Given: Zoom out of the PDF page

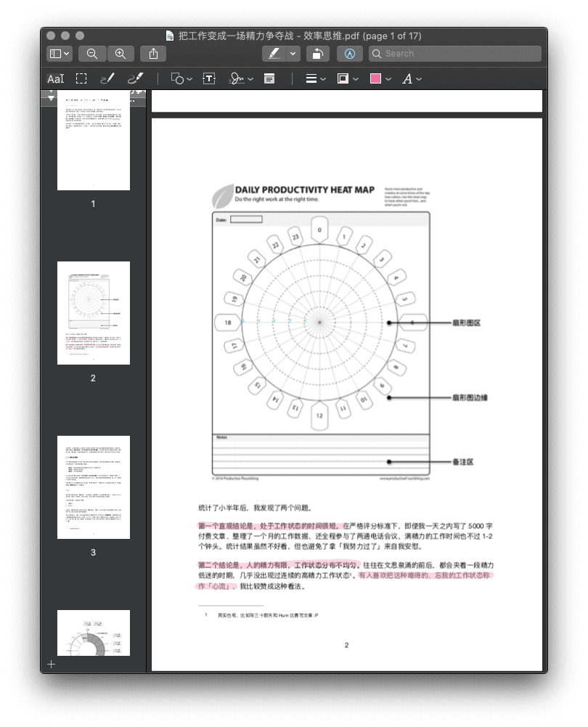Looking at the screenshot, I should pos(92,54).
